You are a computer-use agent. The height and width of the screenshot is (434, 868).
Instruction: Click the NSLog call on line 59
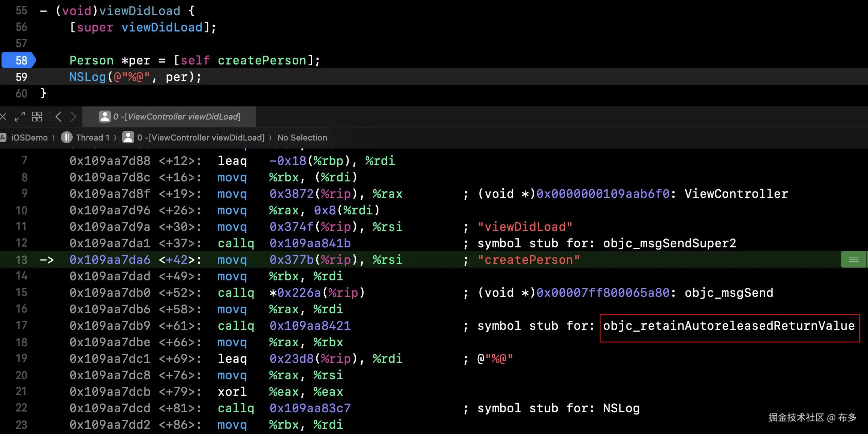[88, 77]
